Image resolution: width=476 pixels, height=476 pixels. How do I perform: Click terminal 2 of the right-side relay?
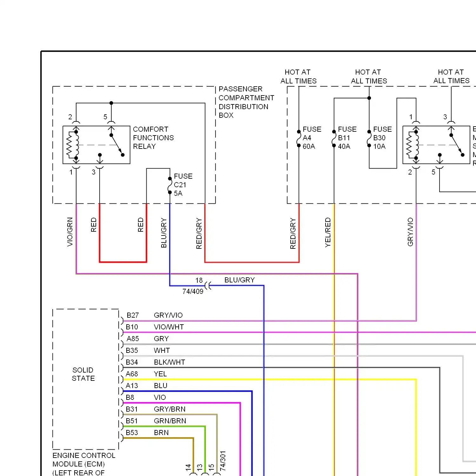point(410,172)
